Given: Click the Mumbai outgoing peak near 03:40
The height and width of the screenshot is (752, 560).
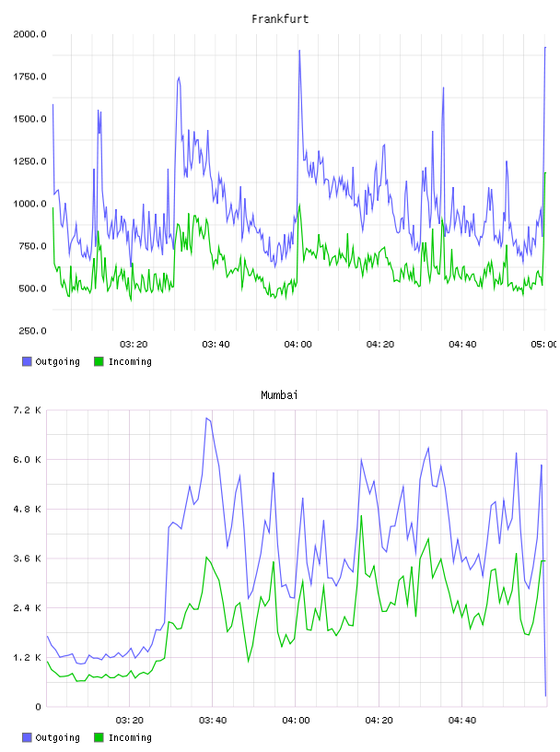Looking at the screenshot, I should coord(206,418).
